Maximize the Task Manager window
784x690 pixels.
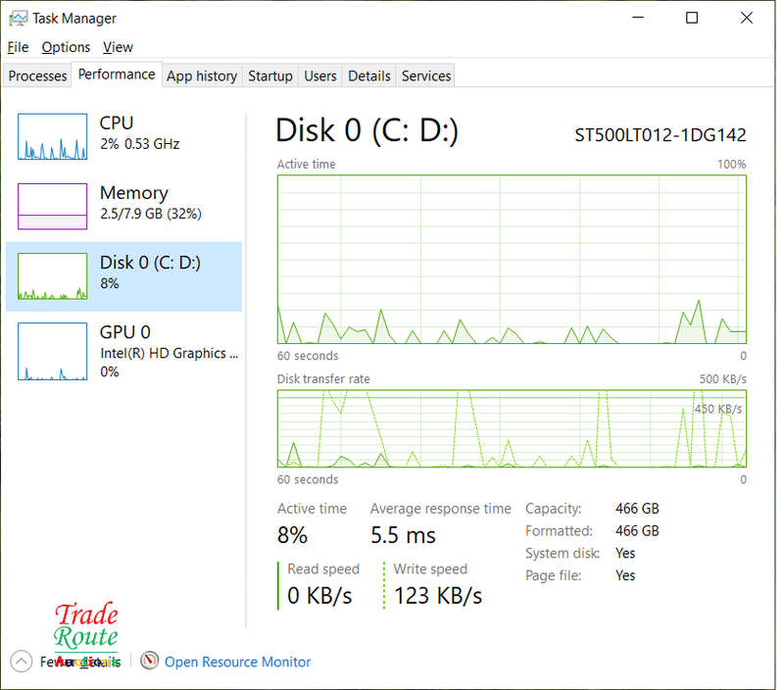point(692,18)
